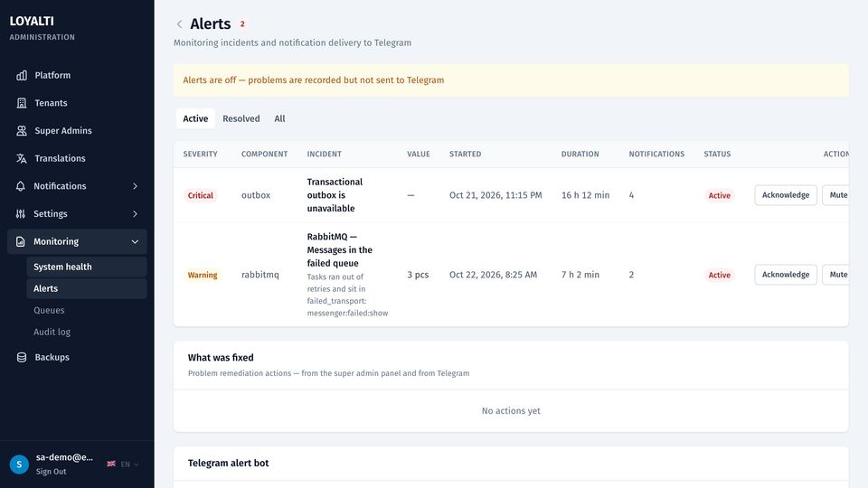868x488 pixels.
Task: Open Translations in the sidebar
Action: [77, 158]
